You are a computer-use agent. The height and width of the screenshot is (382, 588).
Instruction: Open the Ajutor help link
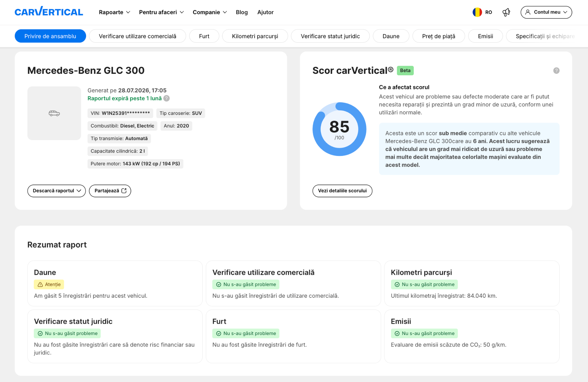265,12
